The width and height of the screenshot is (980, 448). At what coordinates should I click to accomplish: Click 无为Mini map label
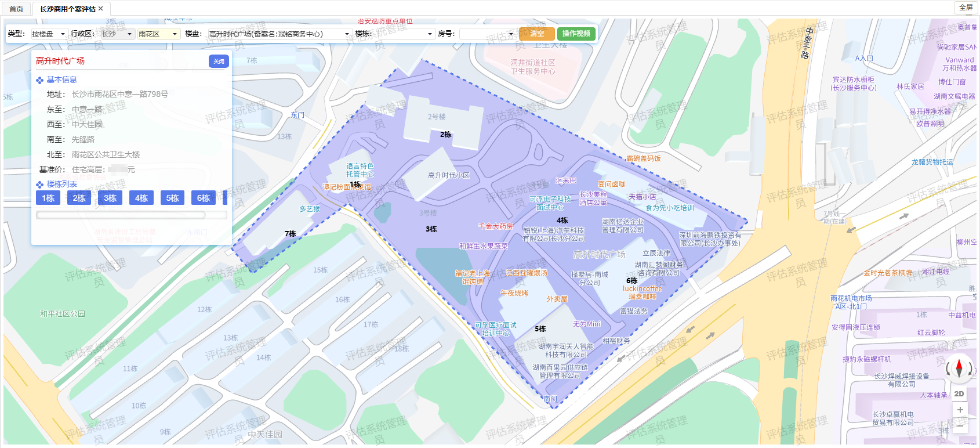coord(587,324)
